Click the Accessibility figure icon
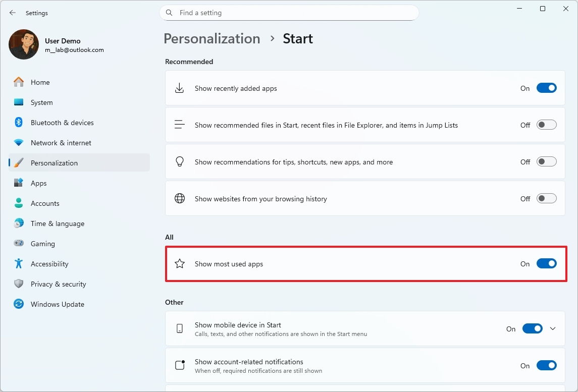Image resolution: width=578 pixels, height=392 pixels. pos(19,264)
